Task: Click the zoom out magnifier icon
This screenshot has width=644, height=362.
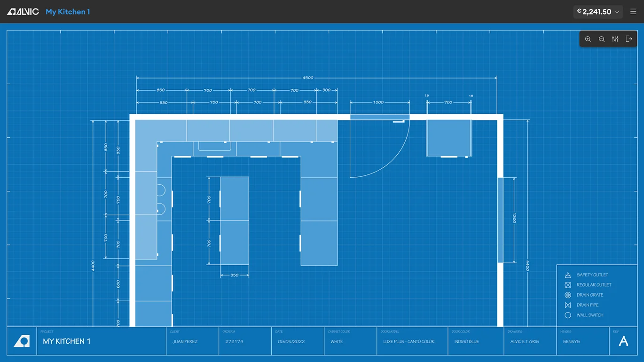Action: click(601, 39)
